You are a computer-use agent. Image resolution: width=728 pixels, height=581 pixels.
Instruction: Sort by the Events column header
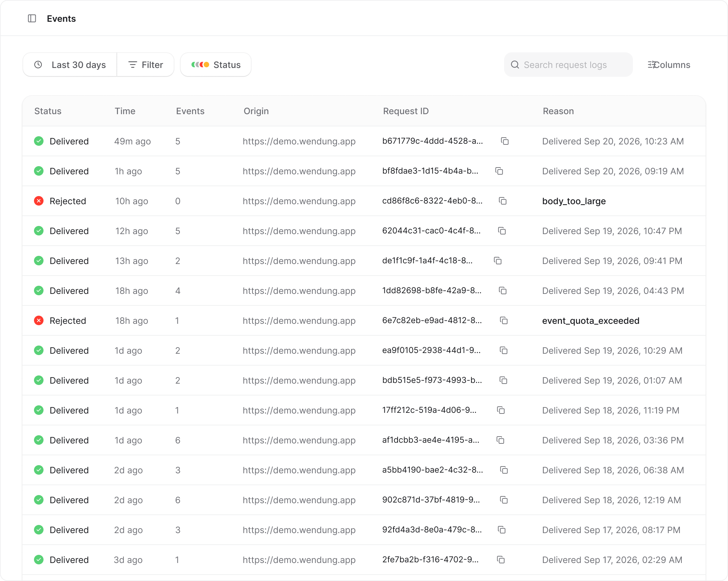(190, 111)
